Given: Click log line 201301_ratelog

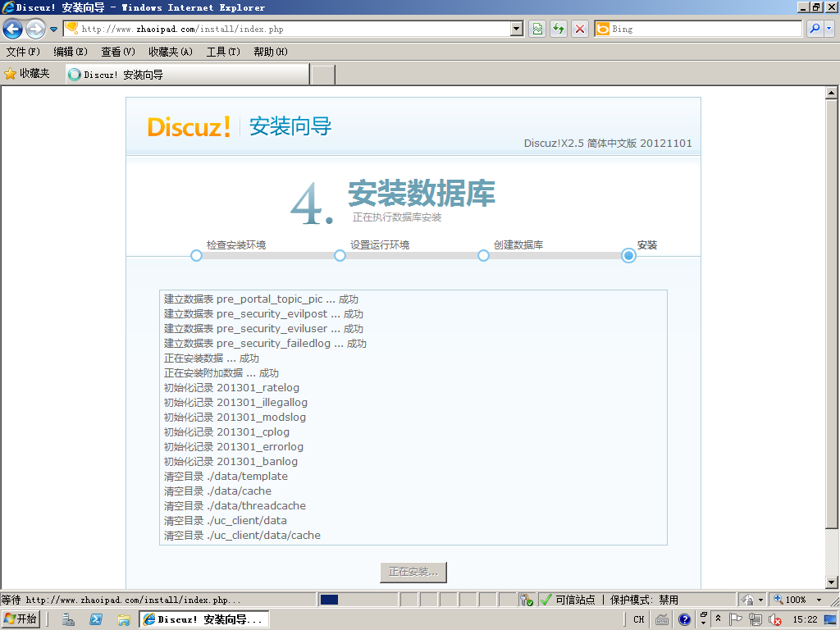Looking at the screenshot, I should [x=231, y=387].
